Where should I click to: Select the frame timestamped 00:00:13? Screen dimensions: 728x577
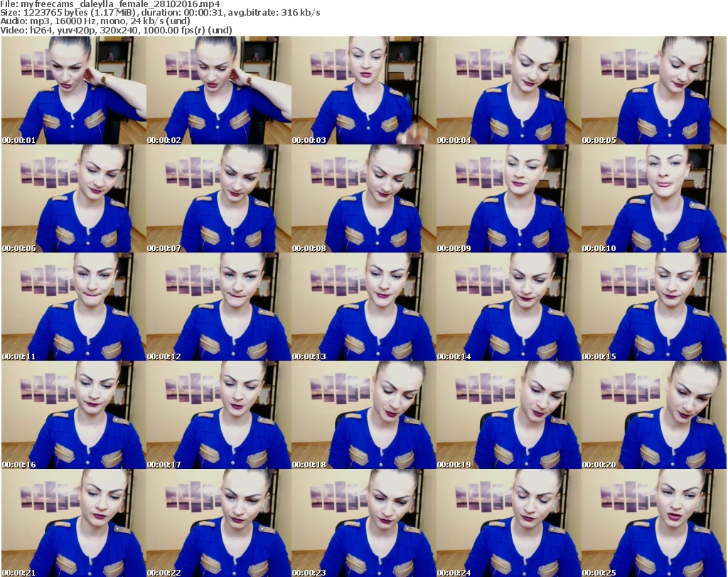(x=363, y=307)
